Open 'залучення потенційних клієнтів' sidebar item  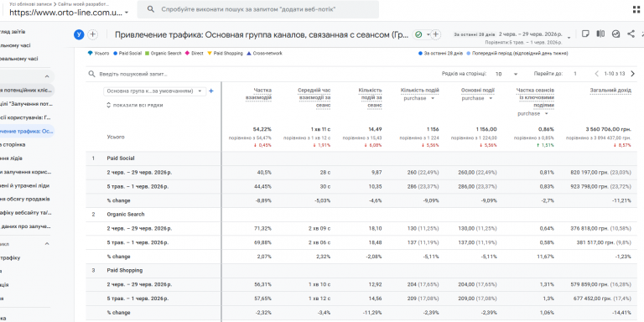click(x=27, y=90)
